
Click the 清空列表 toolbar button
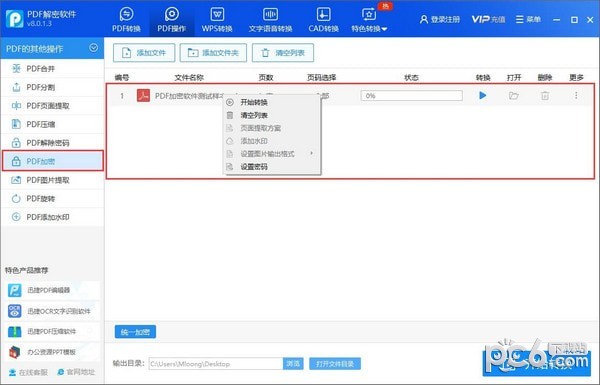point(283,53)
